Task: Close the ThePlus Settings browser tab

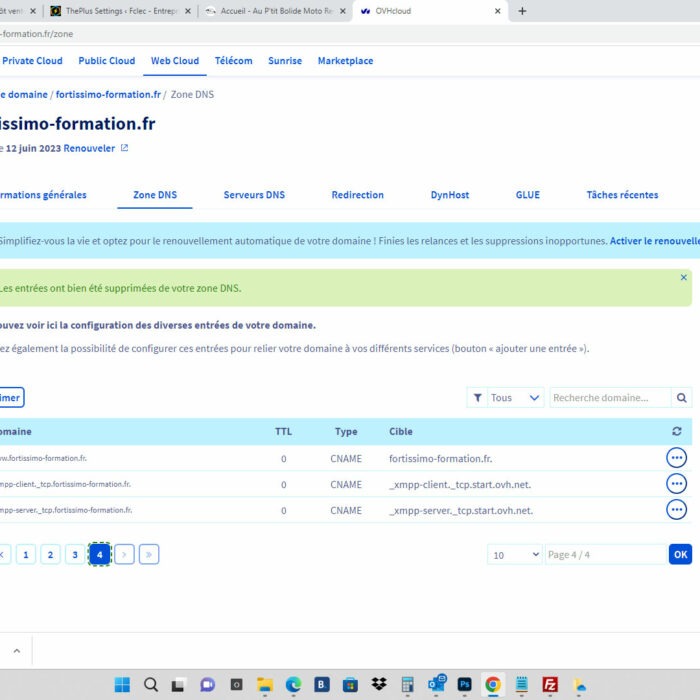Action: 188,11
